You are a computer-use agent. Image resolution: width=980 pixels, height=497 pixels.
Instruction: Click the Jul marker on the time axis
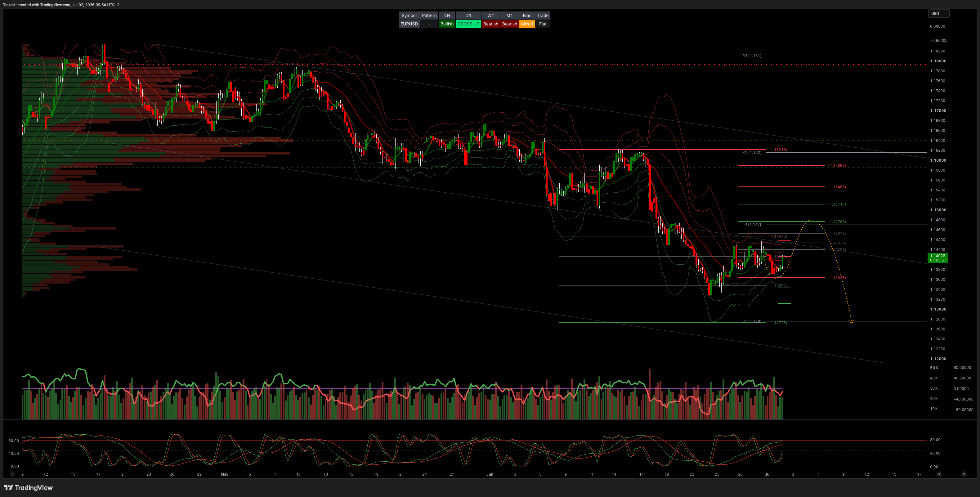coord(768,474)
